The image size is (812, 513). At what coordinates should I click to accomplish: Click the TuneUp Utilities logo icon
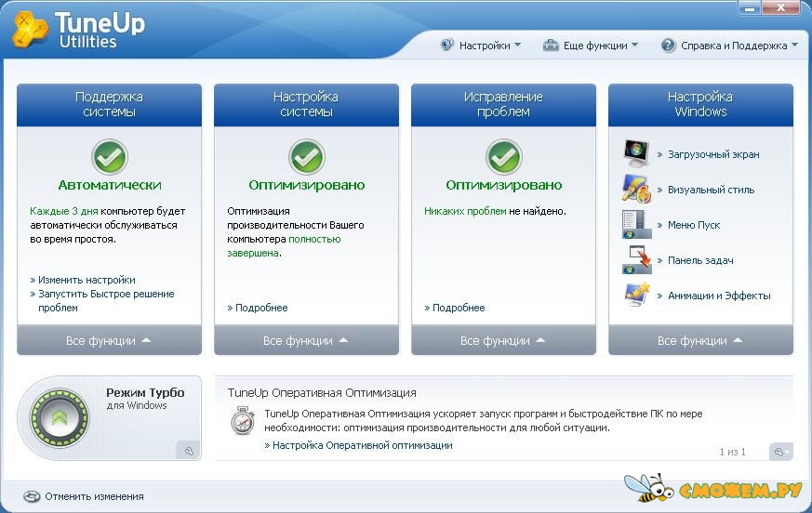(30, 30)
